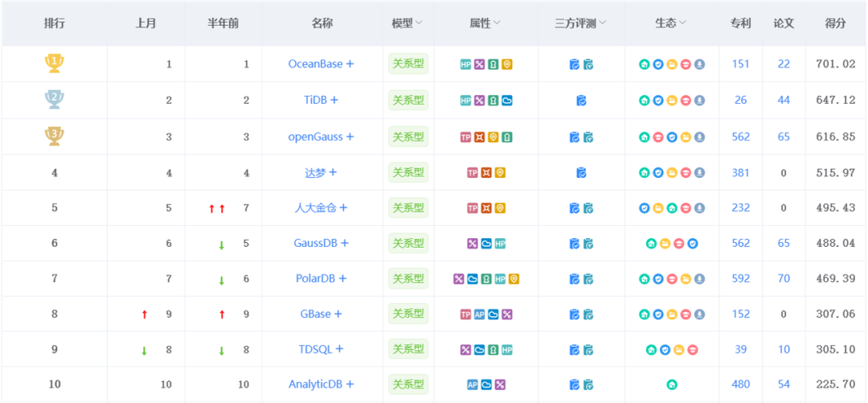868x403 pixels.
Task: Click the download ecosystem icon in PolarDB row
Action: pyautogui.click(x=700, y=279)
